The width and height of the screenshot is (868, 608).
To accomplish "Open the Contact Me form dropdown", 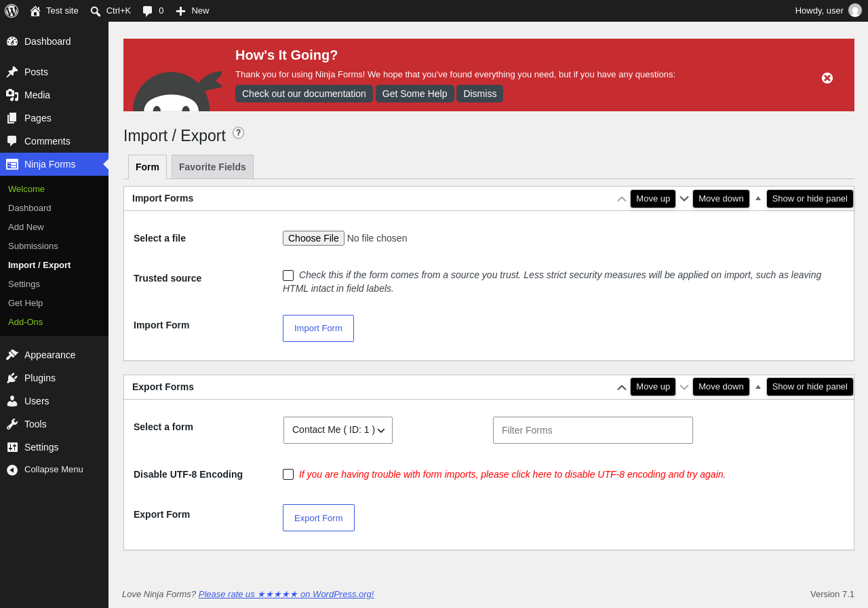I will tap(338, 430).
